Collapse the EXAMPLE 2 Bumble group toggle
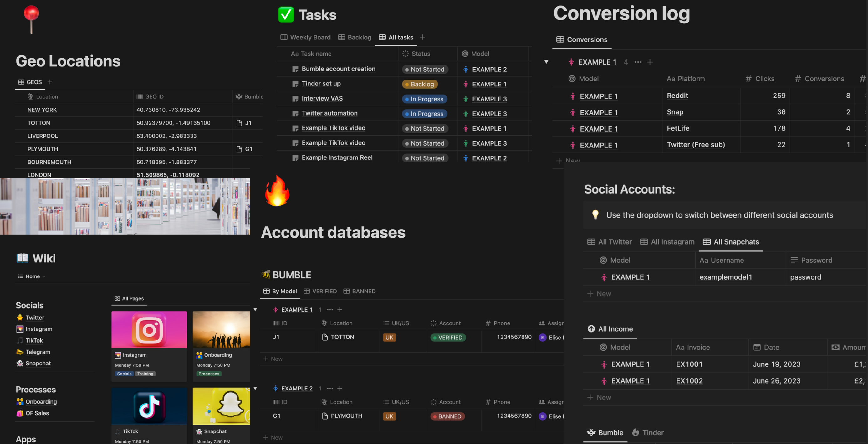Viewport: 868px width, 444px height. [255, 388]
